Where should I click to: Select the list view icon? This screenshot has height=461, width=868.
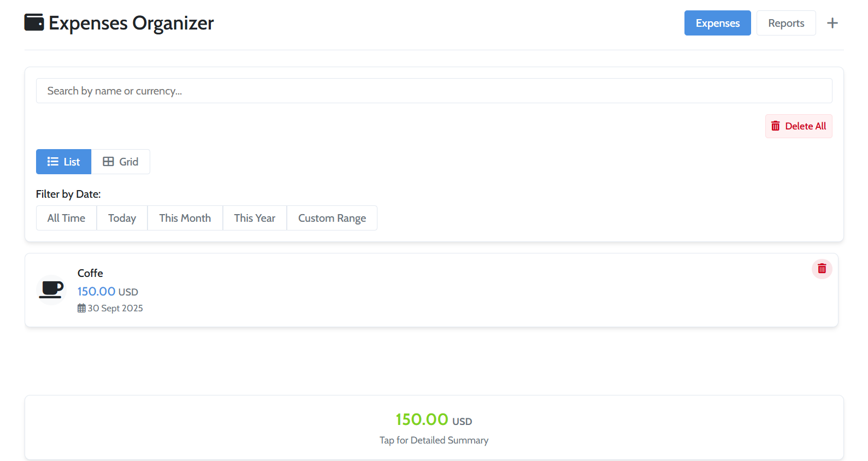point(52,161)
